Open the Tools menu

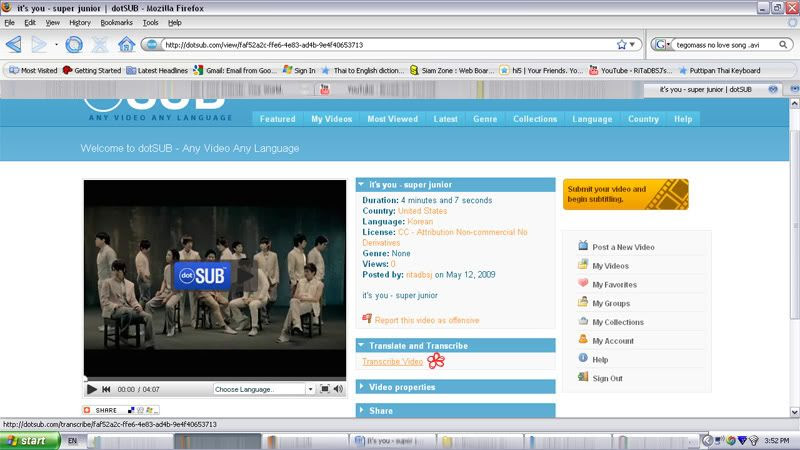coord(151,22)
